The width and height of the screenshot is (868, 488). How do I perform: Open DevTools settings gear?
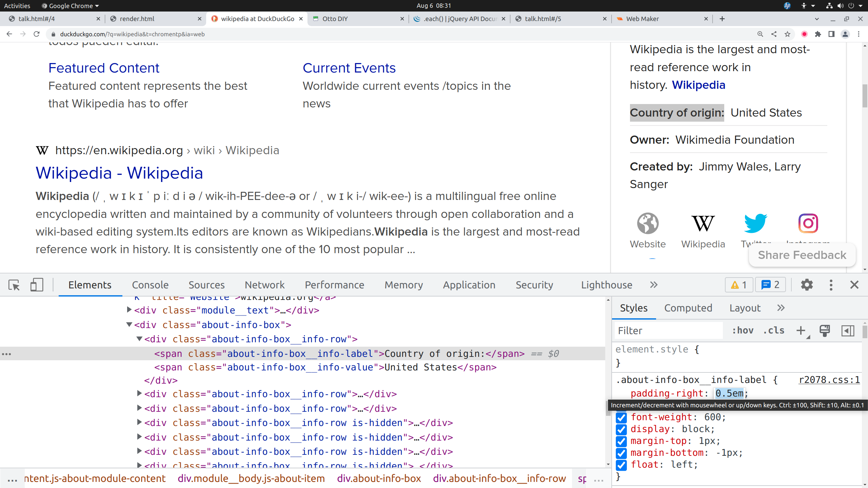coord(807,285)
